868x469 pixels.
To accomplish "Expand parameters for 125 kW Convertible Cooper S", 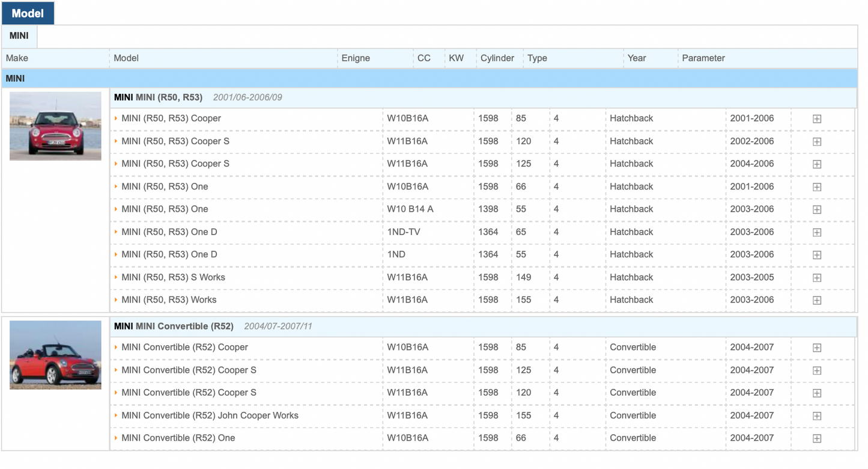I will coord(817,371).
